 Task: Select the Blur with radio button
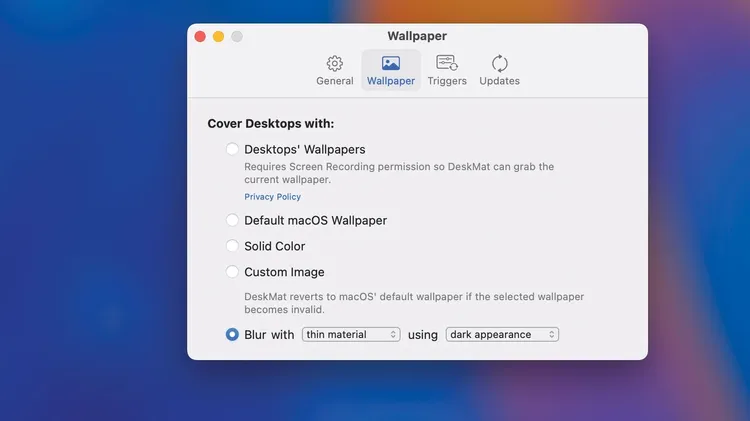click(x=232, y=334)
